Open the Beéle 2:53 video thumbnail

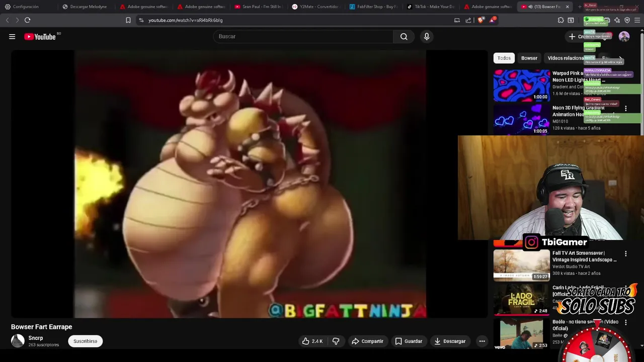point(522,334)
